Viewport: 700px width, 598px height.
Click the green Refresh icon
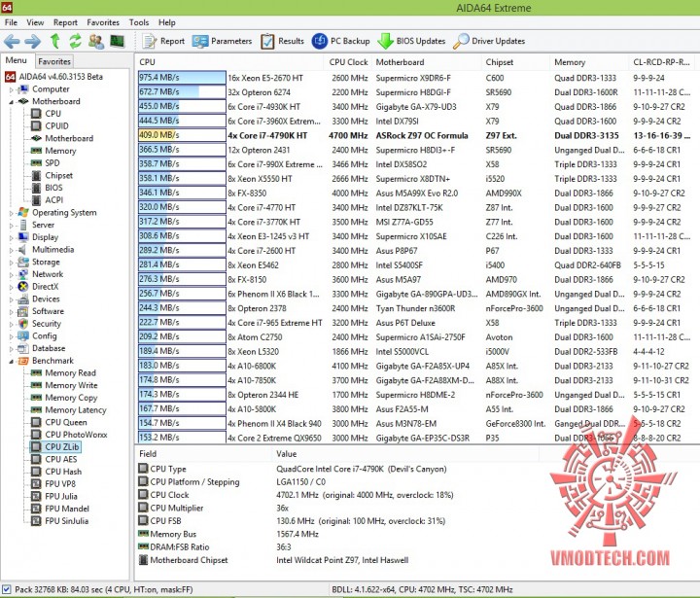tap(75, 41)
